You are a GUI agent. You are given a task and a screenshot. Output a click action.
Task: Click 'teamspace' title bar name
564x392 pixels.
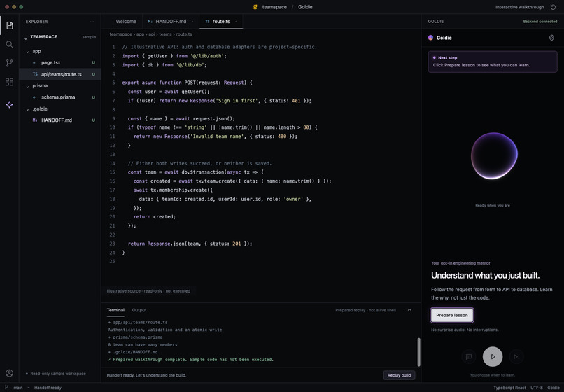tap(274, 7)
